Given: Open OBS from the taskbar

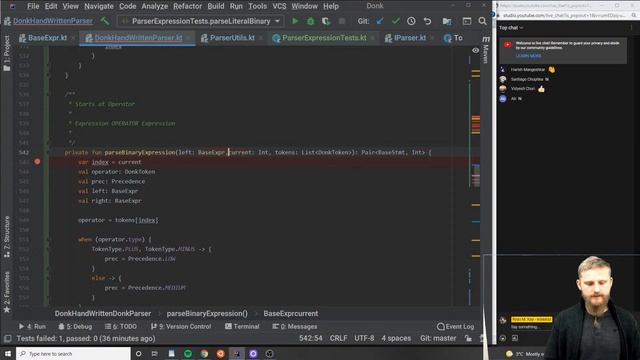Looking at the screenshot, I should pyautogui.click(x=269, y=353).
